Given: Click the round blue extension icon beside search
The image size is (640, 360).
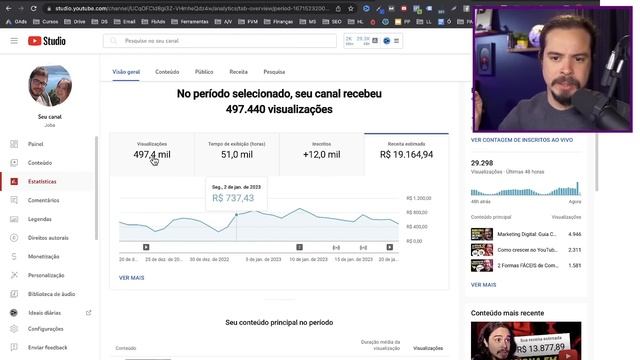Looking at the screenshot, I should click(387, 41).
